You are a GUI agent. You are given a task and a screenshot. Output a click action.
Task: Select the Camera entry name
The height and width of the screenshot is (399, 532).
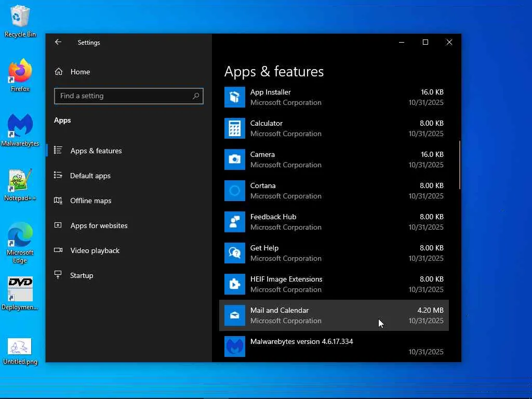(262, 154)
